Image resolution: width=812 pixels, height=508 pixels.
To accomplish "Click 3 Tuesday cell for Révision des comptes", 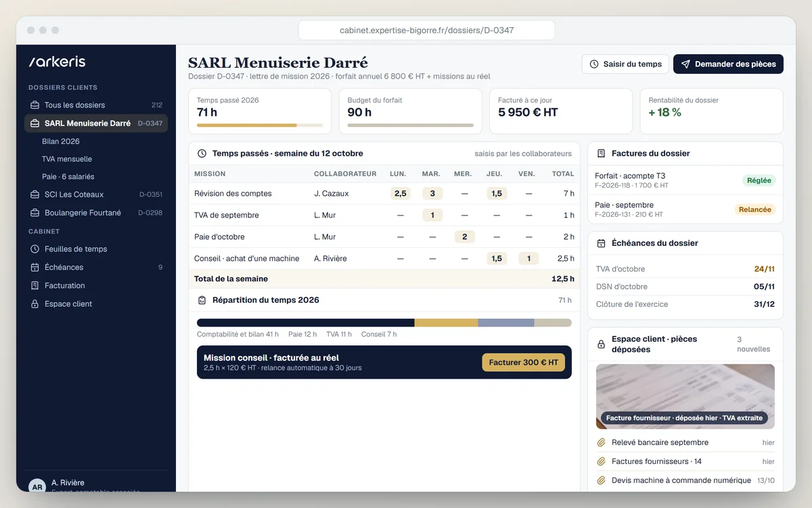I will click(432, 194).
